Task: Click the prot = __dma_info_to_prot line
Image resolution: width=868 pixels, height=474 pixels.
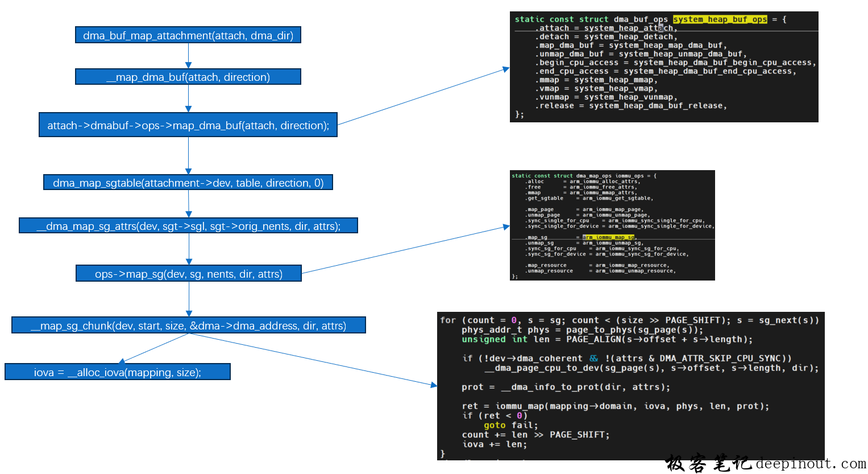Action: (566, 387)
